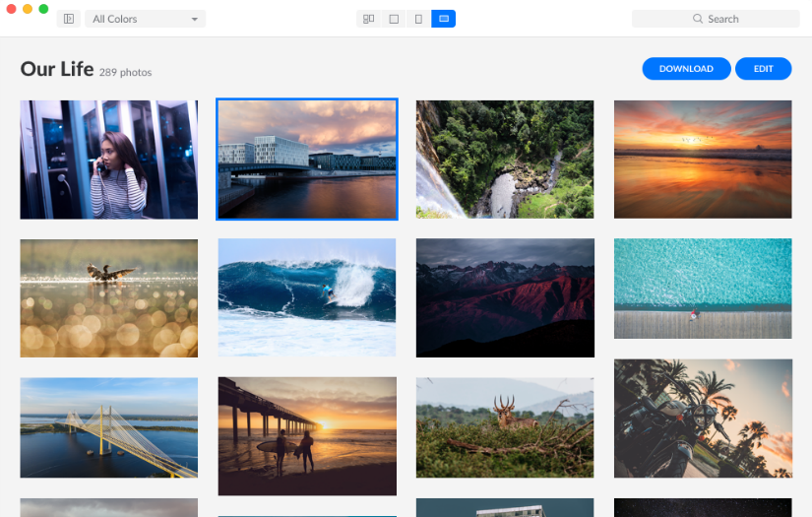The image size is (812, 517).
Task: Click the DOWNLOAD button
Action: click(686, 68)
